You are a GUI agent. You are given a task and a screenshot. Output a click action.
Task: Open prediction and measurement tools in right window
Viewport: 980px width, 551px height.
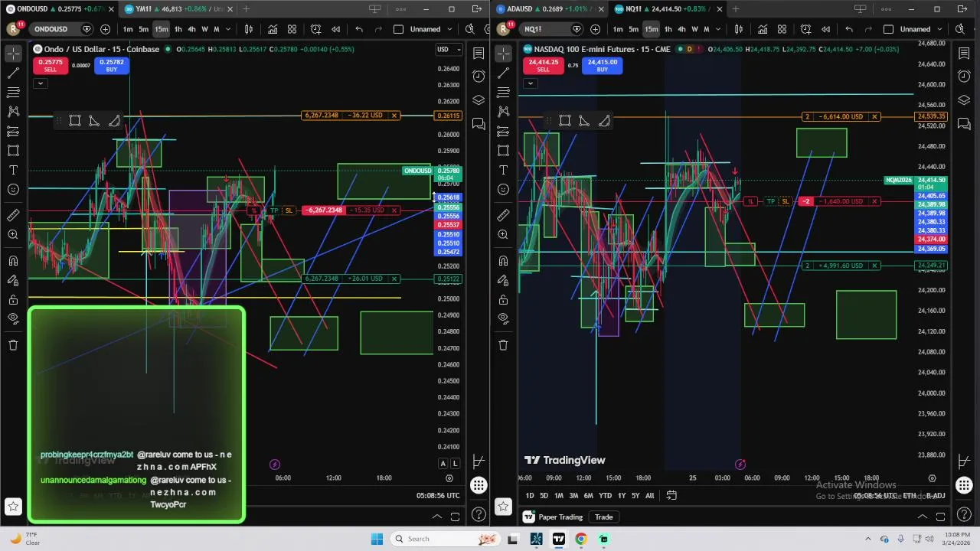(503, 131)
